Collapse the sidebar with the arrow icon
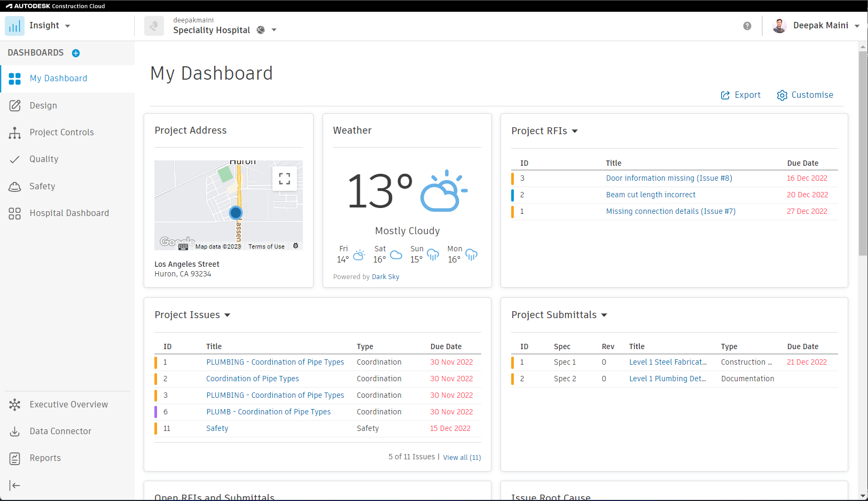The height and width of the screenshot is (501, 868). coord(15,485)
